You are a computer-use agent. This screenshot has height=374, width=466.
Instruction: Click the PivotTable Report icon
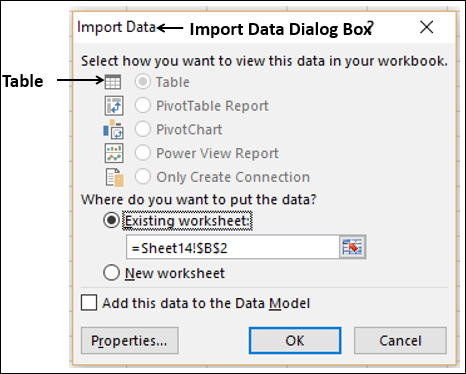(114, 106)
